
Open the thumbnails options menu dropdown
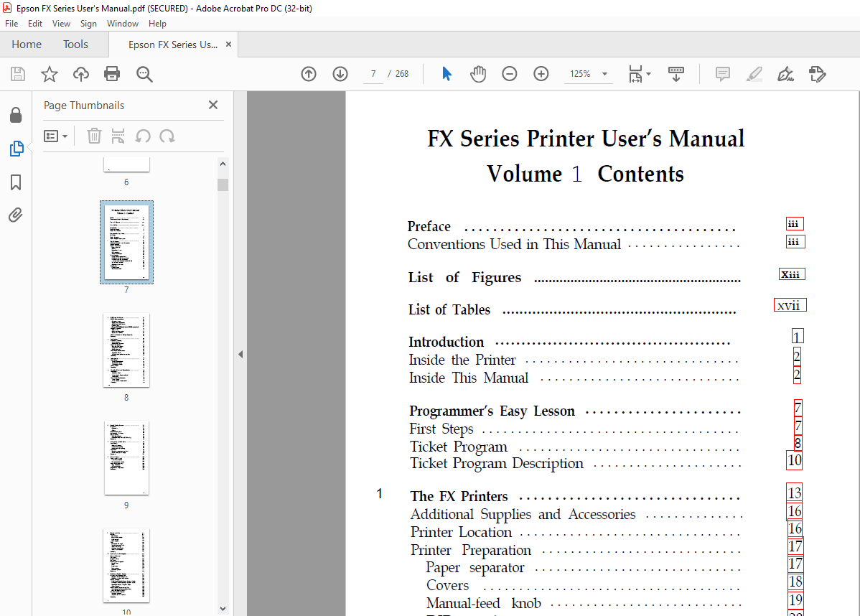click(x=55, y=136)
